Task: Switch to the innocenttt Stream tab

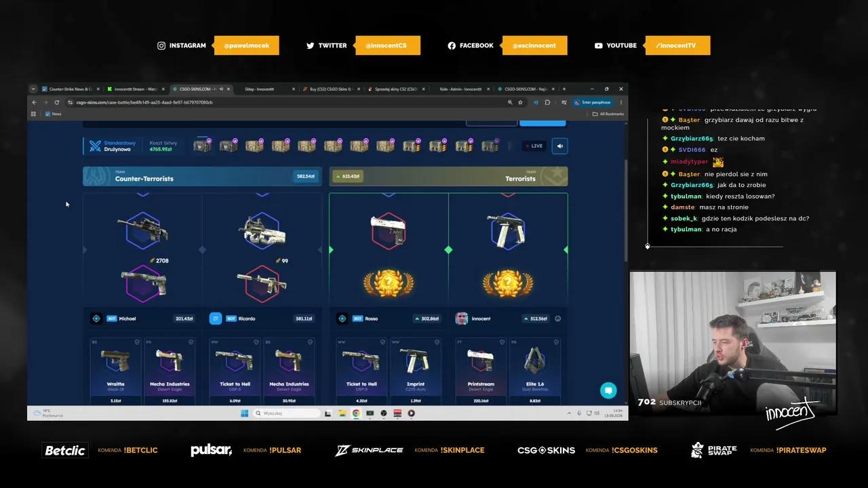Action: tap(136, 89)
